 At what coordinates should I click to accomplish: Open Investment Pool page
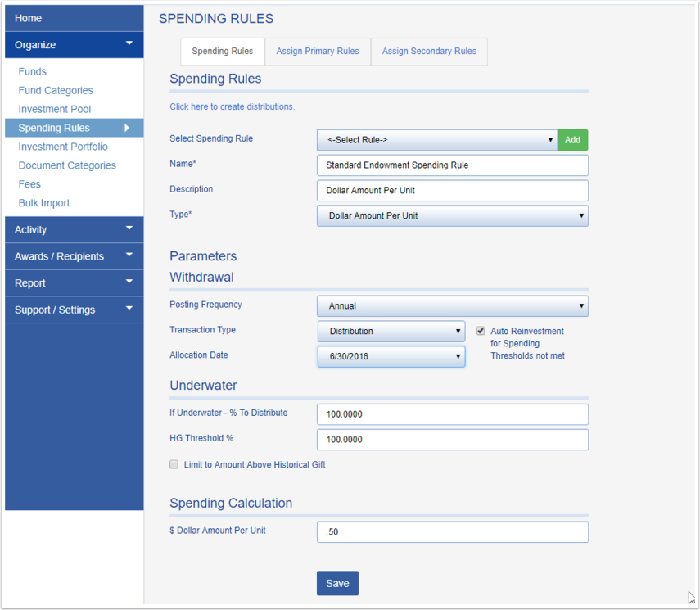coord(55,109)
